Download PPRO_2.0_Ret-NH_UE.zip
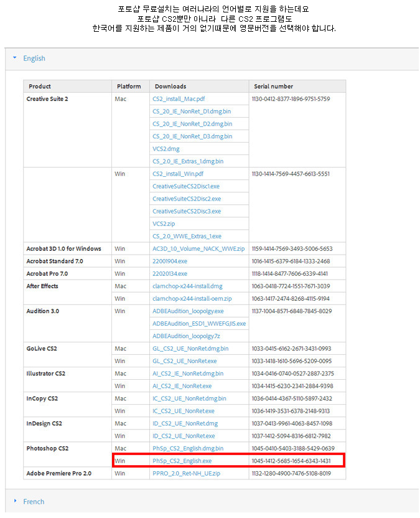The height and width of the screenshot is (518, 420). (186, 474)
